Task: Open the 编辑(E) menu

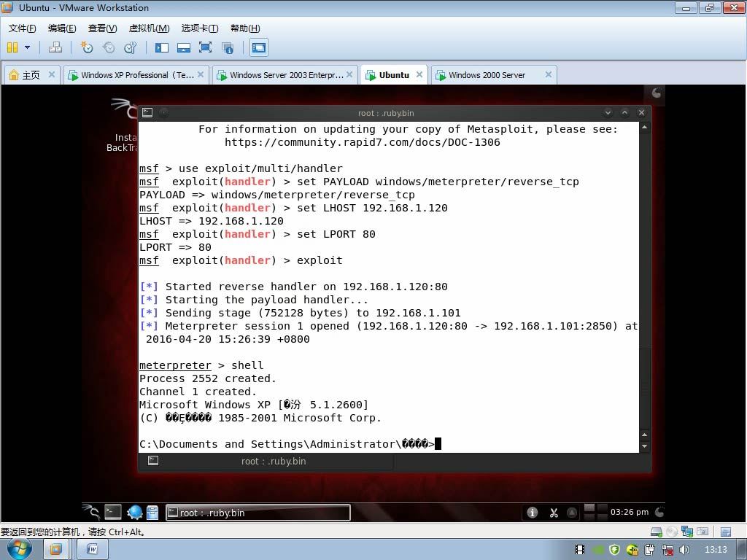Action: 62,28
